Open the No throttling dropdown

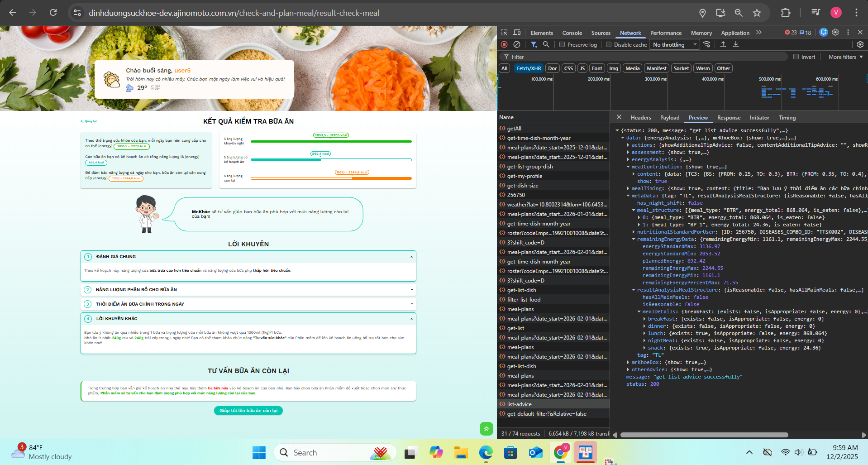674,44
